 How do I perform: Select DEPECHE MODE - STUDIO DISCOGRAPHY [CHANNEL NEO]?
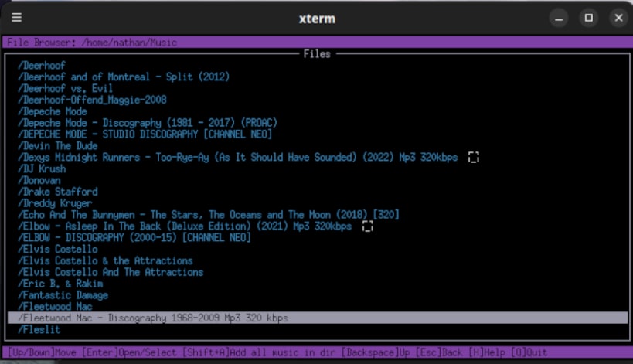[x=145, y=134]
